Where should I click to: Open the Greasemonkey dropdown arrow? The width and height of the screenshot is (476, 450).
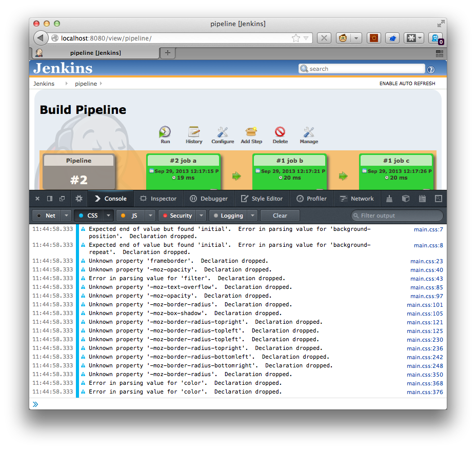pyautogui.click(x=356, y=38)
